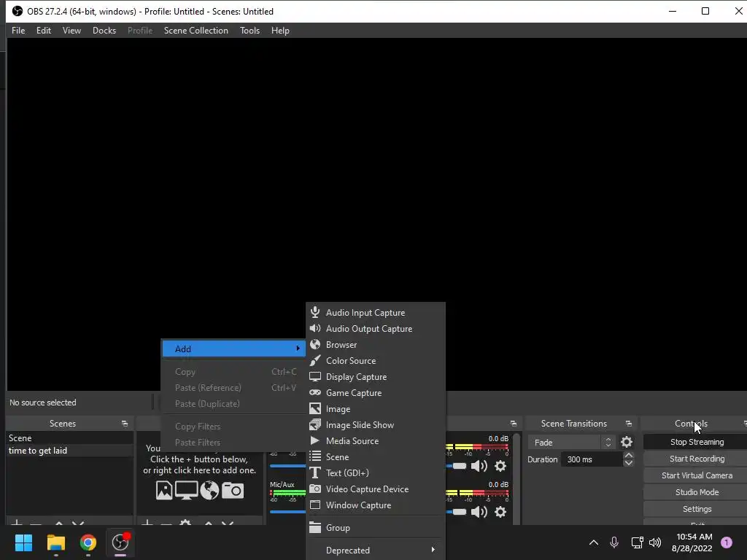747x560 pixels.
Task: Open the system tray volume icon
Action: click(655, 542)
